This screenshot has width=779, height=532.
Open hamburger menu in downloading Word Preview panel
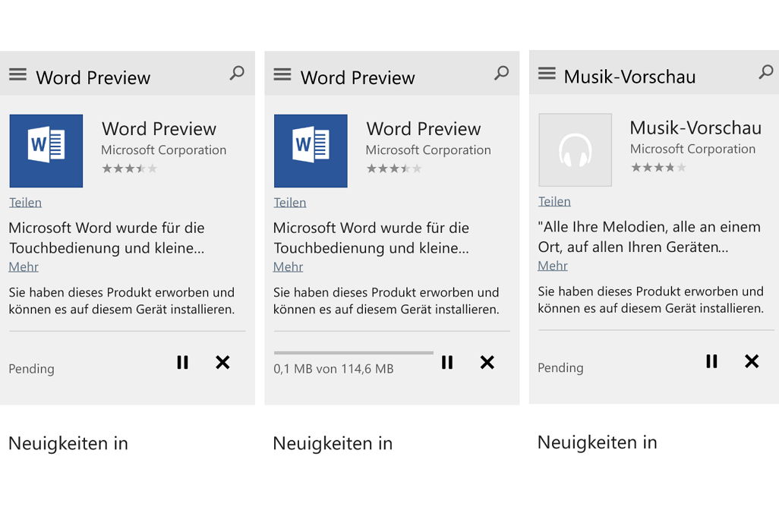point(282,75)
